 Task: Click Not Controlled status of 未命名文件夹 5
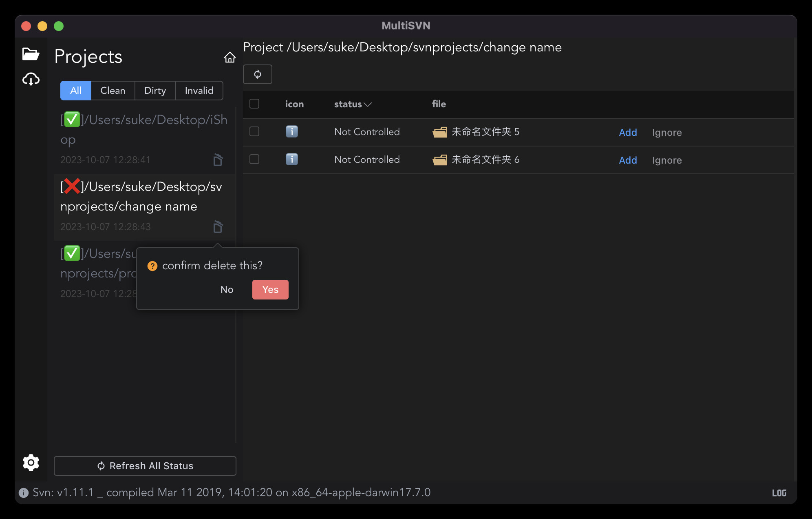tap(367, 132)
